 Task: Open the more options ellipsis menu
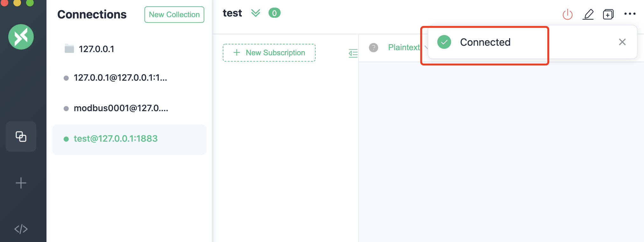pos(630,14)
